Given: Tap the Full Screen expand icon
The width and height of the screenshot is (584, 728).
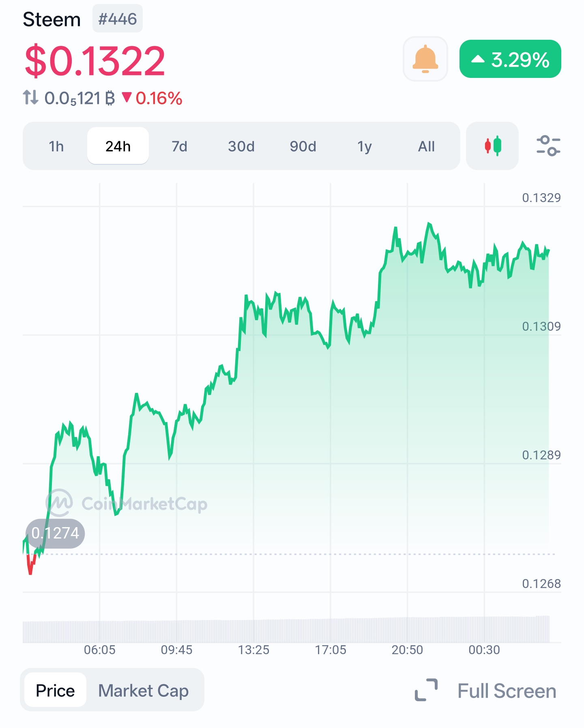Looking at the screenshot, I should (426, 690).
